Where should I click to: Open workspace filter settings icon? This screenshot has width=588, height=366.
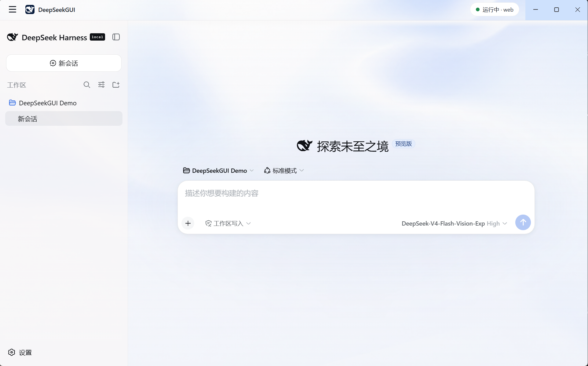coord(101,85)
